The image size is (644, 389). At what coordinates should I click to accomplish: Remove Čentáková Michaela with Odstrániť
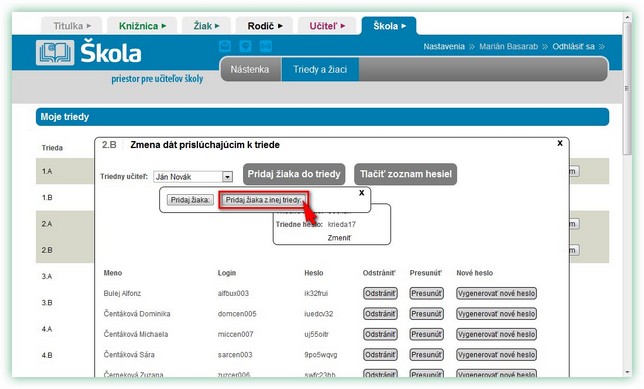(x=380, y=334)
